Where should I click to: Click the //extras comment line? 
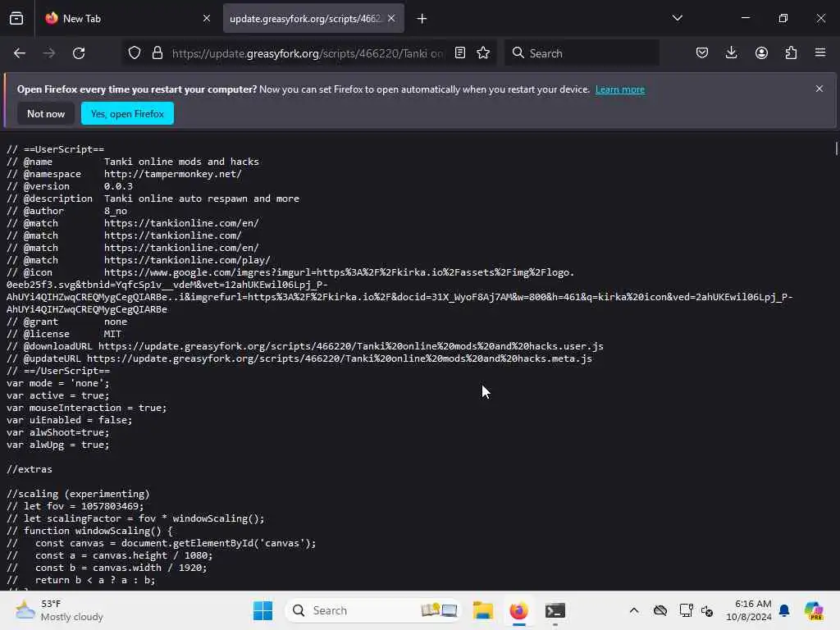click(x=30, y=469)
